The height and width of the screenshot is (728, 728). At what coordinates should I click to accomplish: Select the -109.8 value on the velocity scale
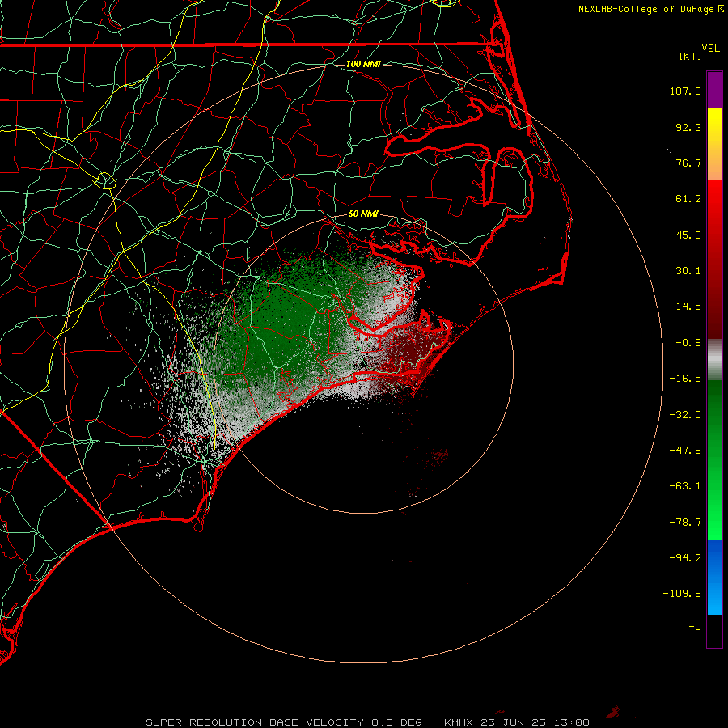(x=682, y=594)
